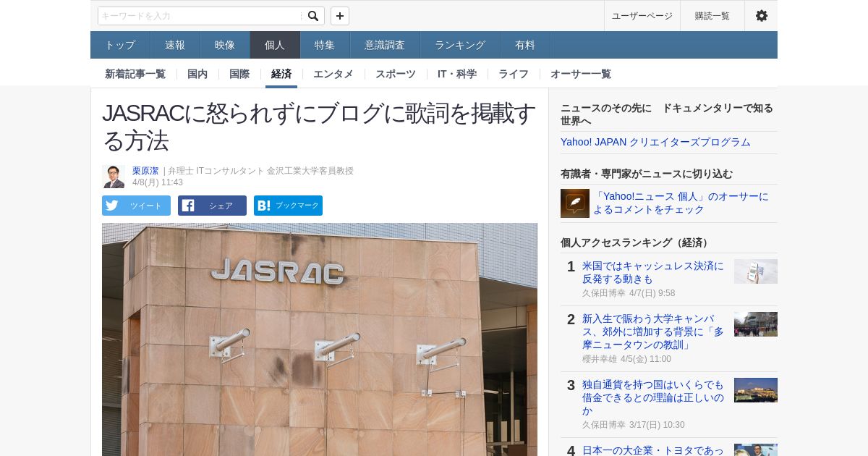The height and width of the screenshot is (456, 868).
Task: Open ranking 1 米国ではキャッシュレス決済 article
Action: 653,272
